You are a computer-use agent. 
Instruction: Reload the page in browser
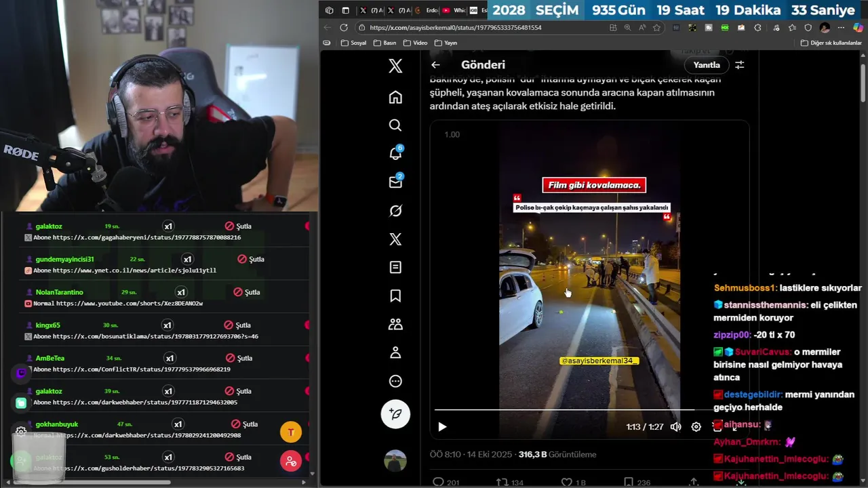tap(344, 28)
